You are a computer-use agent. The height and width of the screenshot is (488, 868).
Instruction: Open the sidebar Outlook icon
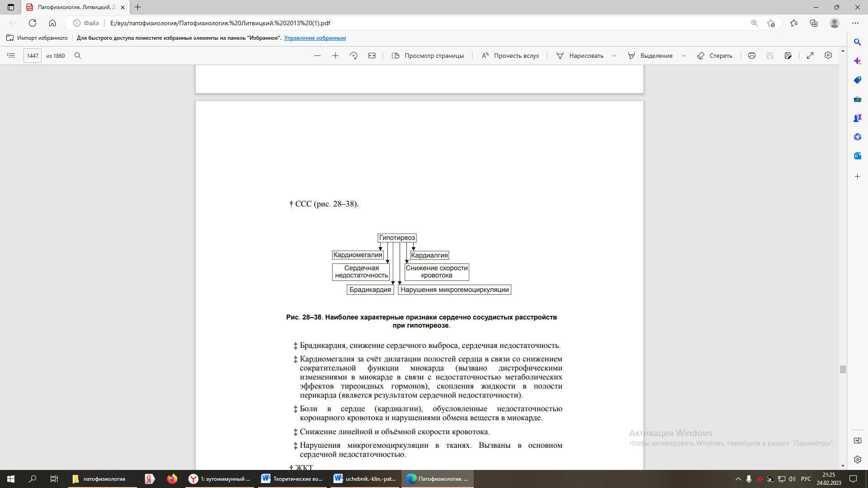click(x=857, y=156)
